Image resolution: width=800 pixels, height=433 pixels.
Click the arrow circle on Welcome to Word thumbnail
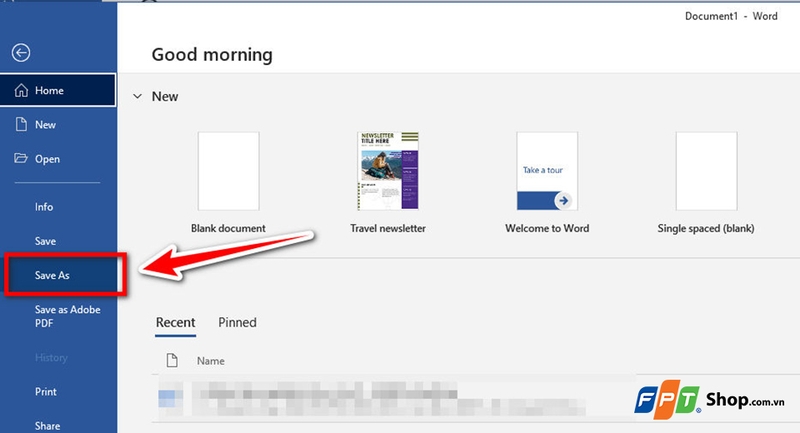pos(563,200)
